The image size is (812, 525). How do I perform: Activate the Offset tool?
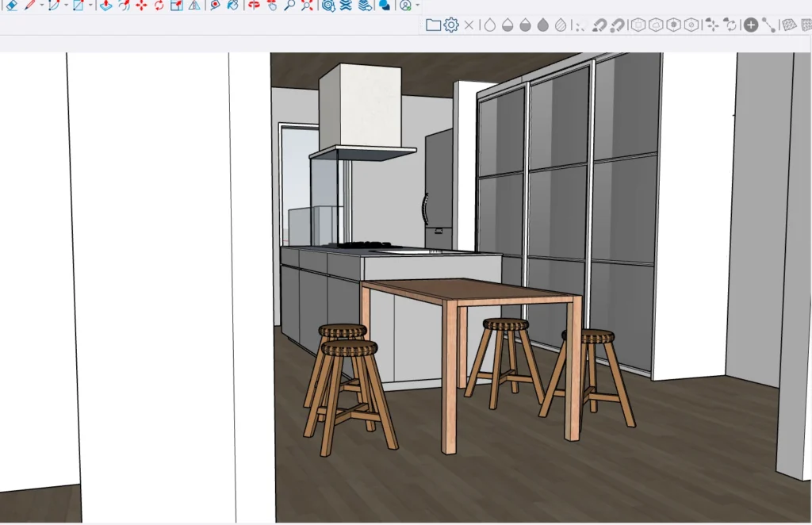(124, 6)
